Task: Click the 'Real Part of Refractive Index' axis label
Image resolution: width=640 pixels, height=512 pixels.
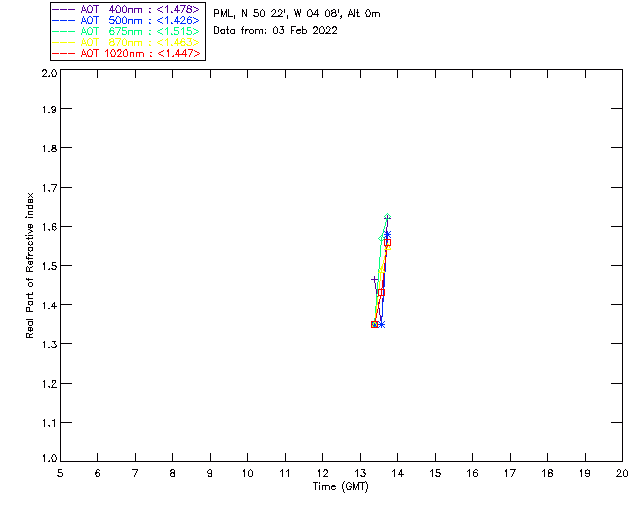Action: [x=29, y=265]
